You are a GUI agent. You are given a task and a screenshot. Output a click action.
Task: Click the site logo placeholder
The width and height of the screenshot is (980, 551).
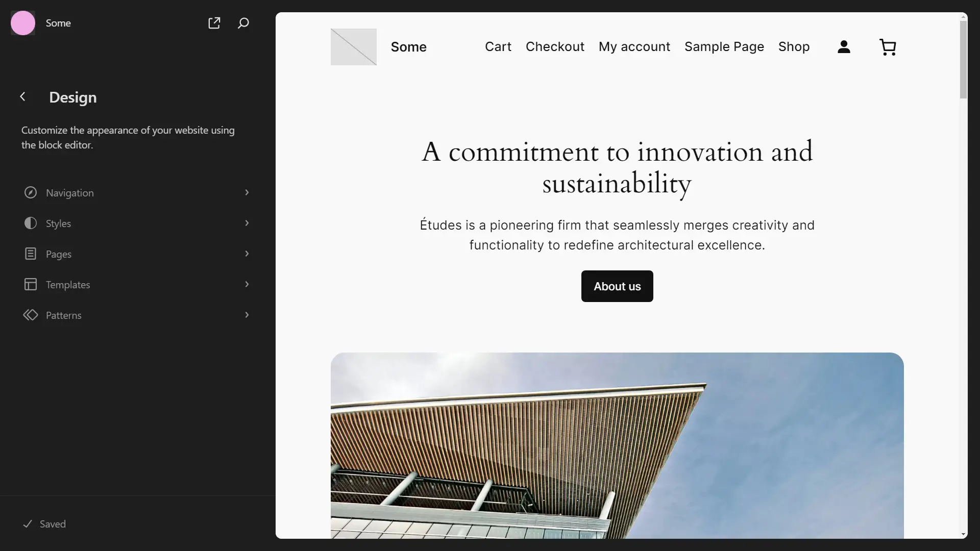coord(353,46)
